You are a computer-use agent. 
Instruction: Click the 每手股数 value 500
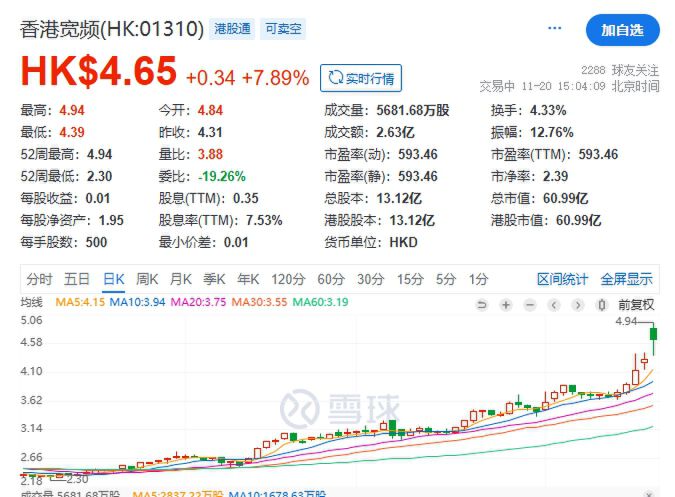[x=96, y=242]
